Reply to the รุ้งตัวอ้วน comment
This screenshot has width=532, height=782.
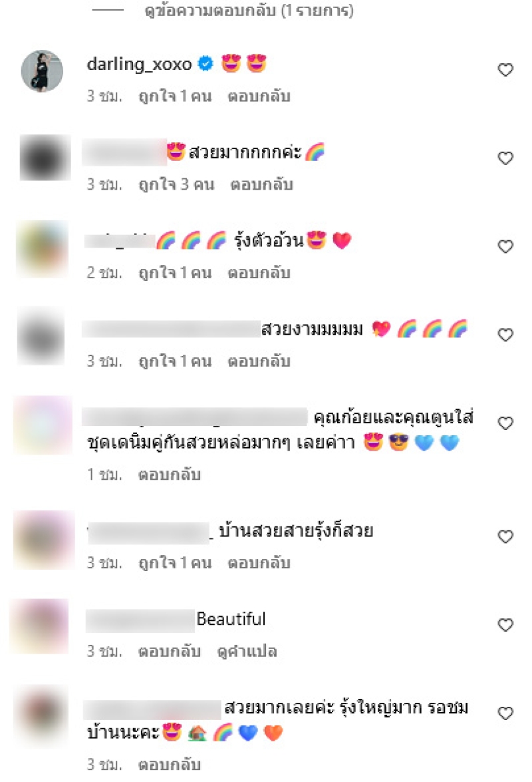coord(259,273)
